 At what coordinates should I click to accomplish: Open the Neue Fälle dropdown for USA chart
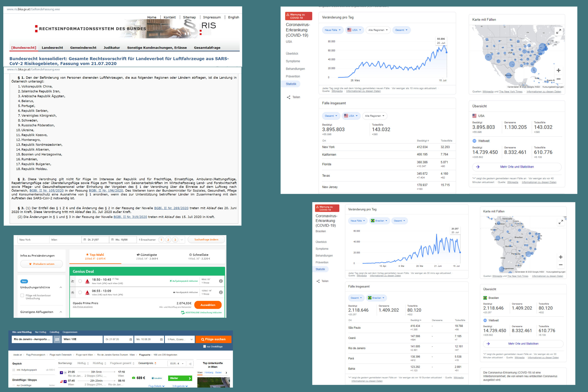point(333,30)
